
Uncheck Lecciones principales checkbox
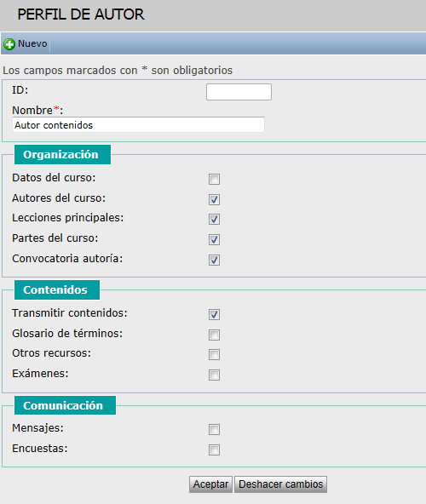coord(214,219)
